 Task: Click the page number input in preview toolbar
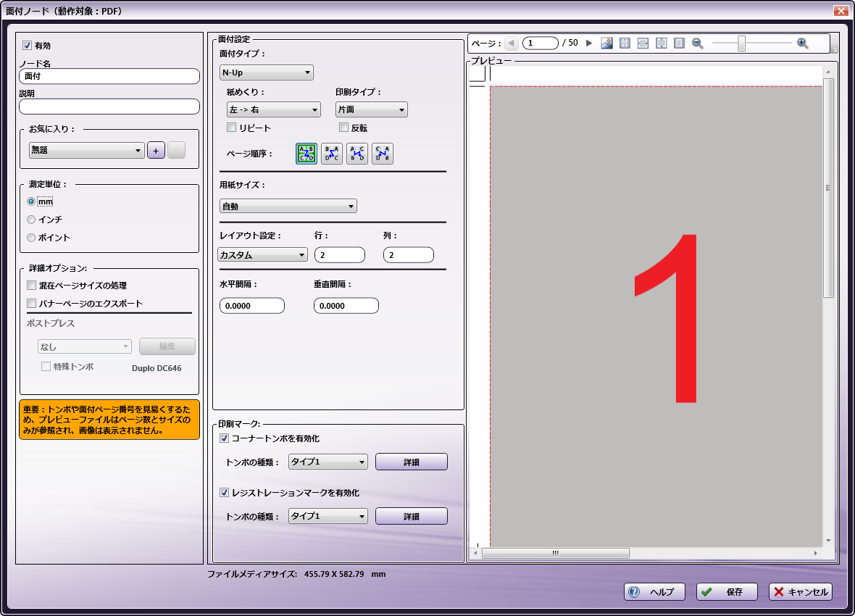pos(541,43)
